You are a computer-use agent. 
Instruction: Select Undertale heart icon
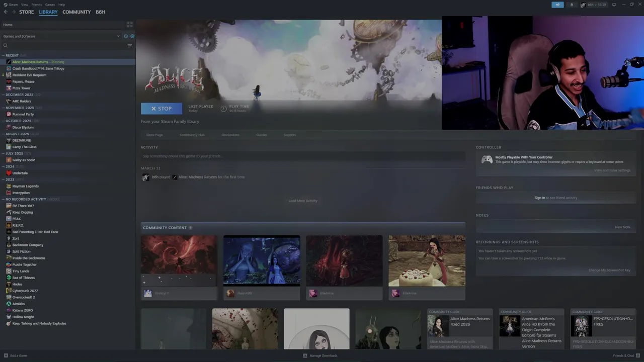tap(9, 173)
